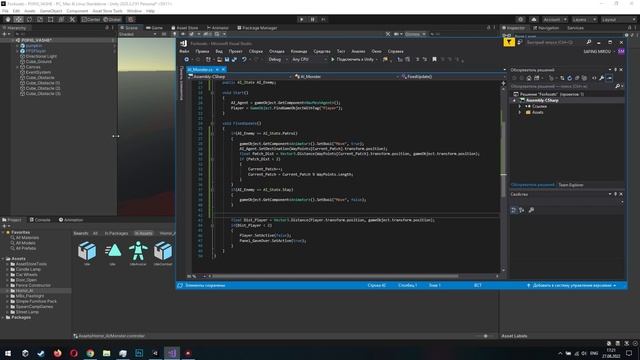Toggle the Global rotation mode button
Image resolution: width=640 pixels, height=360 pixels.
[112, 19]
